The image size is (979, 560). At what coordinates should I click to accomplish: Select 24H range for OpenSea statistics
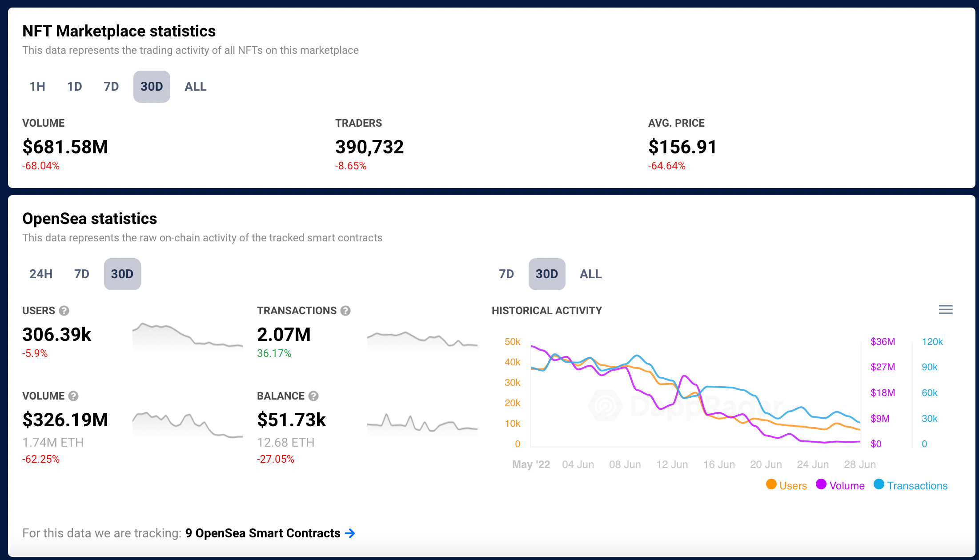coord(41,274)
